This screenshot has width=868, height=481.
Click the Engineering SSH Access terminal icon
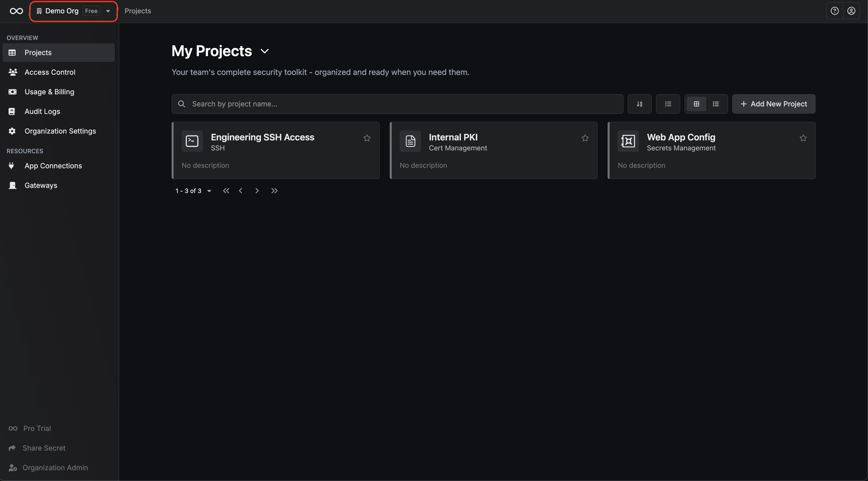tap(192, 141)
